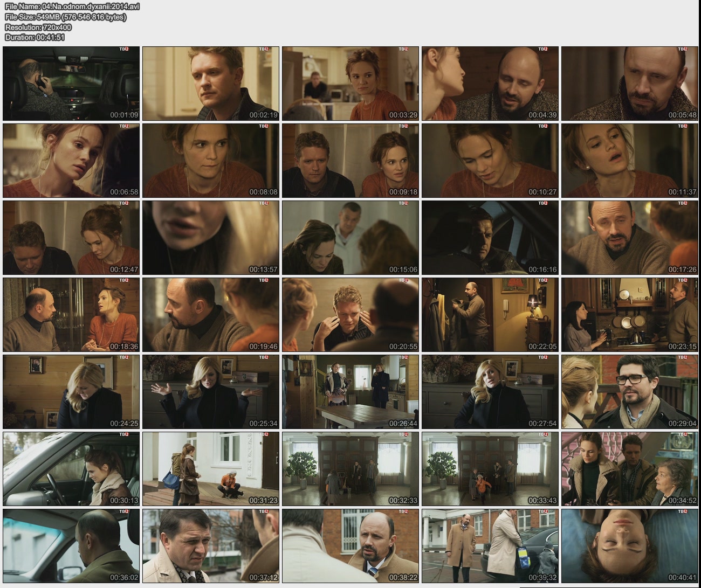The height and width of the screenshot is (588, 701).
Task: Open the thumbnail timestamped 00:34:52
Action: 629,469
